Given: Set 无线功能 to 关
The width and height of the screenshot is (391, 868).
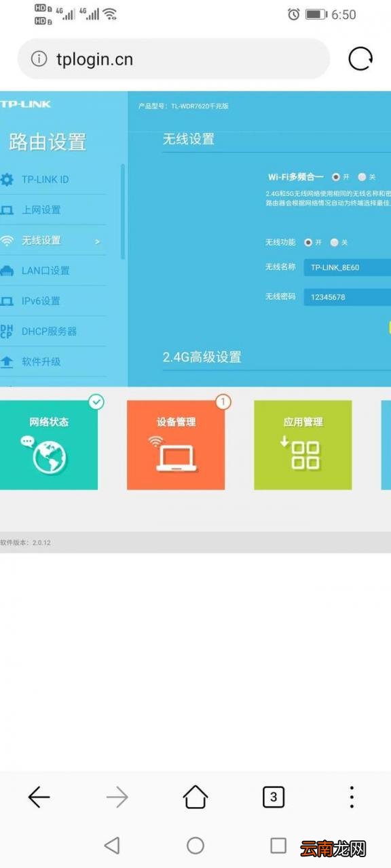Looking at the screenshot, I should (x=334, y=242).
